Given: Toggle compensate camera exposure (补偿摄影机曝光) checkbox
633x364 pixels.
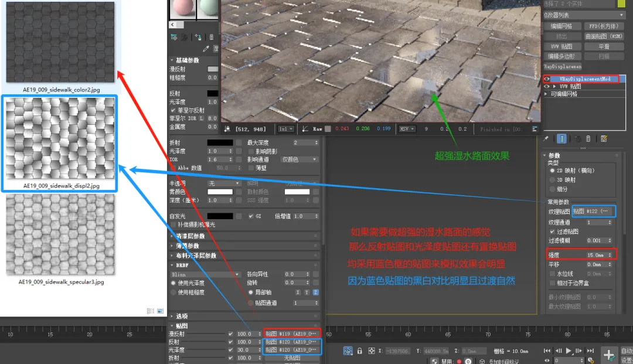Looking at the screenshot, I should (173, 224).
